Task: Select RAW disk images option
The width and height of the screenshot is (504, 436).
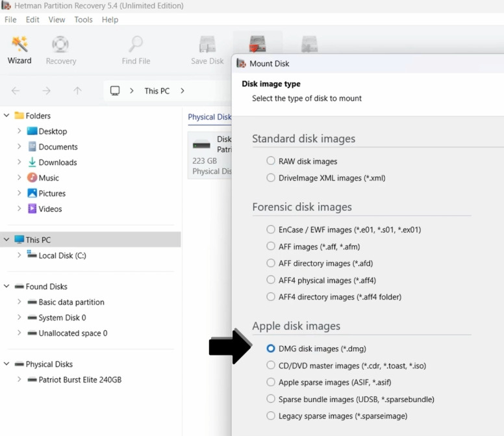Action: [x=271, y=160]
